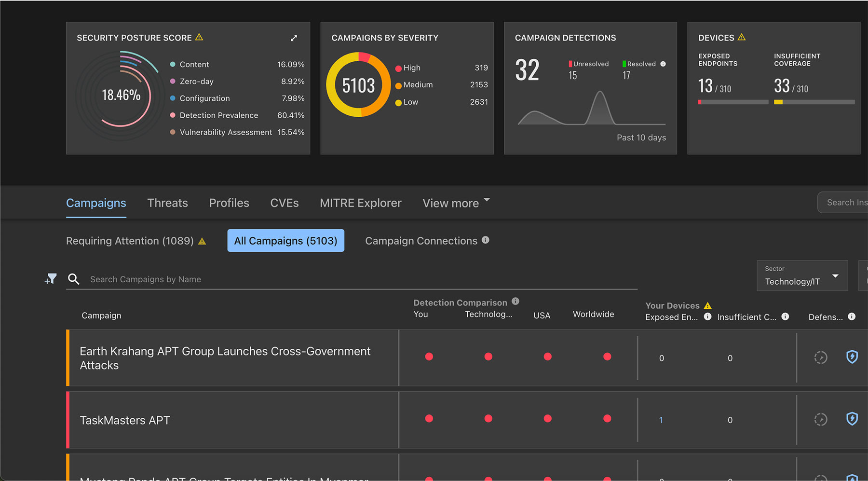Click TaskMasters exposed endpoints count 1

pos(661,420)
